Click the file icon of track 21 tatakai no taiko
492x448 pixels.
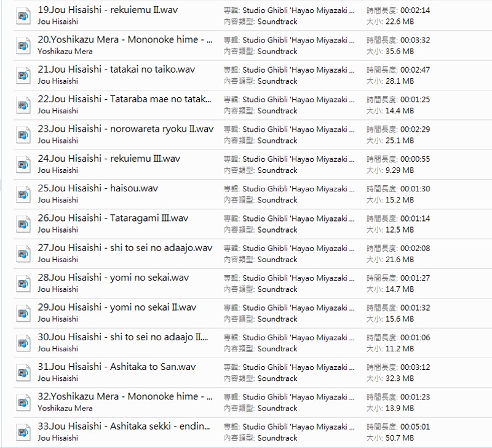(23, 76)
